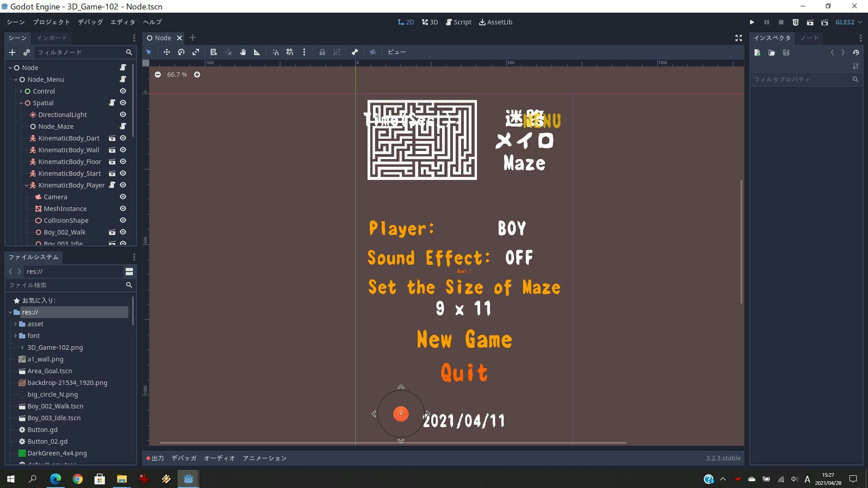Toggle visibility of DirectionalLight
Viewport: 868px width, 488px height.
[123, 114]
